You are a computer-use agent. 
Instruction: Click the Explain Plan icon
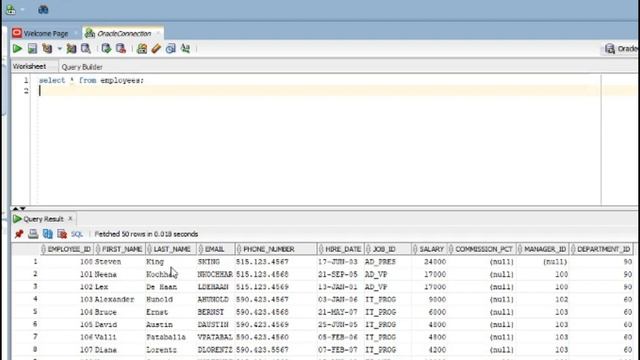47,49
